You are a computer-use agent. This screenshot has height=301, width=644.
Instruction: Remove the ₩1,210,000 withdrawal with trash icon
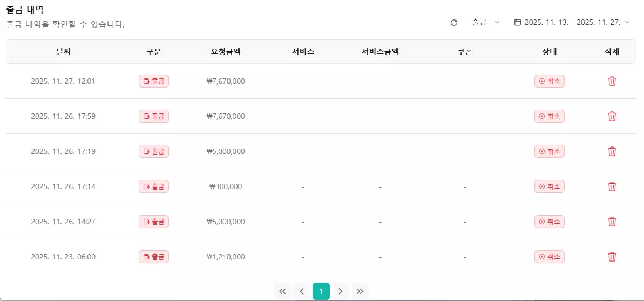612,257
